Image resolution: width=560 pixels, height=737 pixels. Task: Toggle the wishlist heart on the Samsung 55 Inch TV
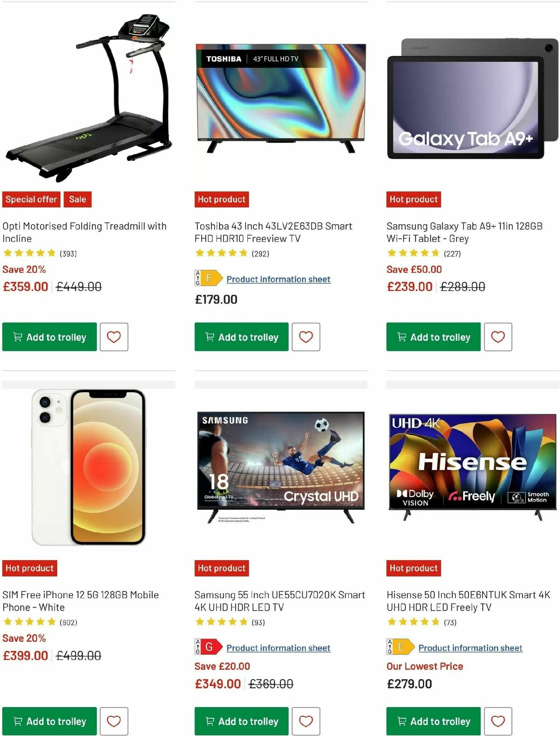[x=306, y=721]
